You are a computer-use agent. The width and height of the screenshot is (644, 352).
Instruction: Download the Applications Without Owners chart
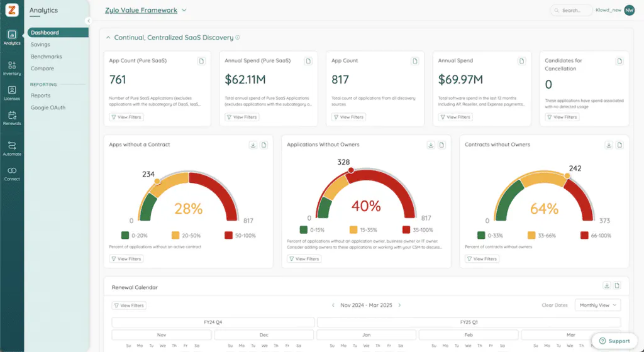[431, 145]
